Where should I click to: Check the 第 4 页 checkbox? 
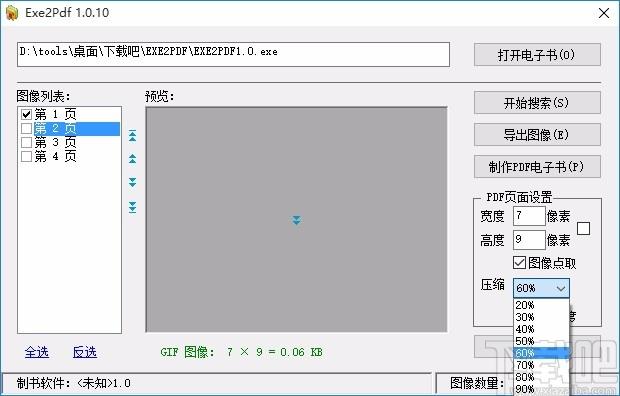click(26, 156)
